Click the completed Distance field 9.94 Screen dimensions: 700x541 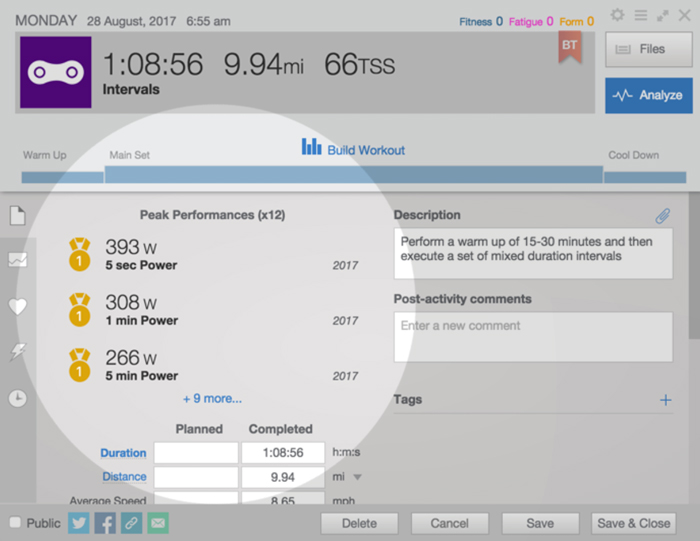[283, 477]
